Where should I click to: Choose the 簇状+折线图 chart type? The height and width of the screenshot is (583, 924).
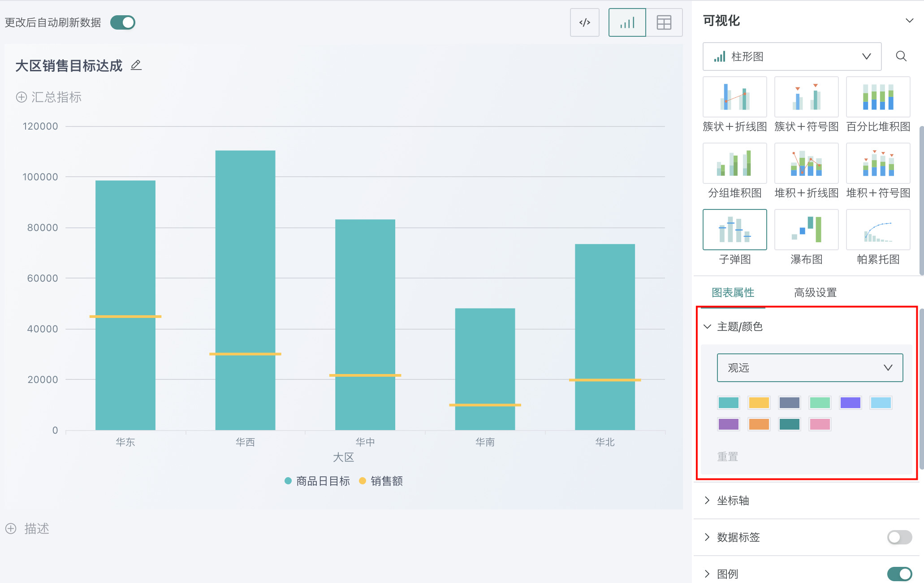[734, 97]
